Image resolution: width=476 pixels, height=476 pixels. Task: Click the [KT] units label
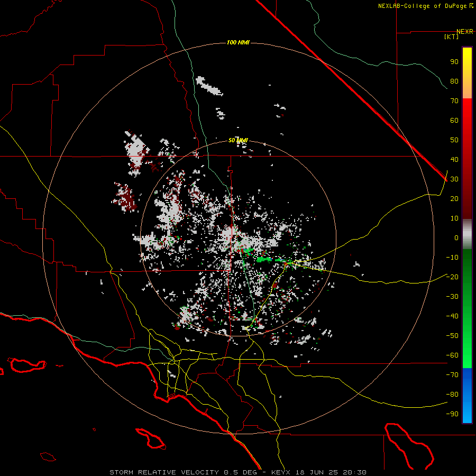(x=452, y=36)
